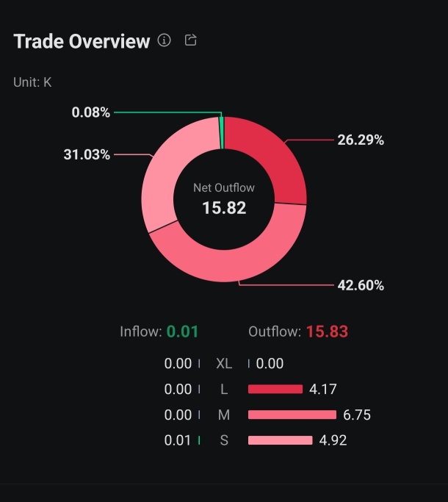Click the M outflow bar showing 6.75

[x=292, y=415]
